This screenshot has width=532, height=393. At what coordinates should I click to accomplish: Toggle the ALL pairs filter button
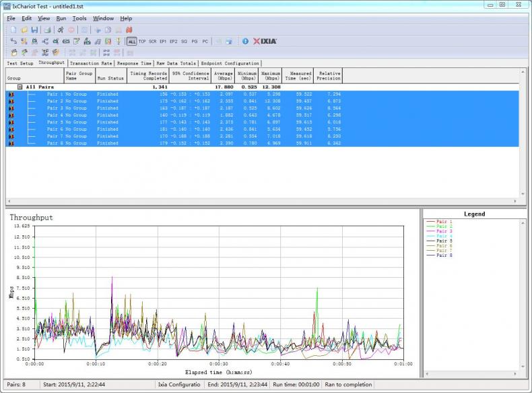pos(131,41)
